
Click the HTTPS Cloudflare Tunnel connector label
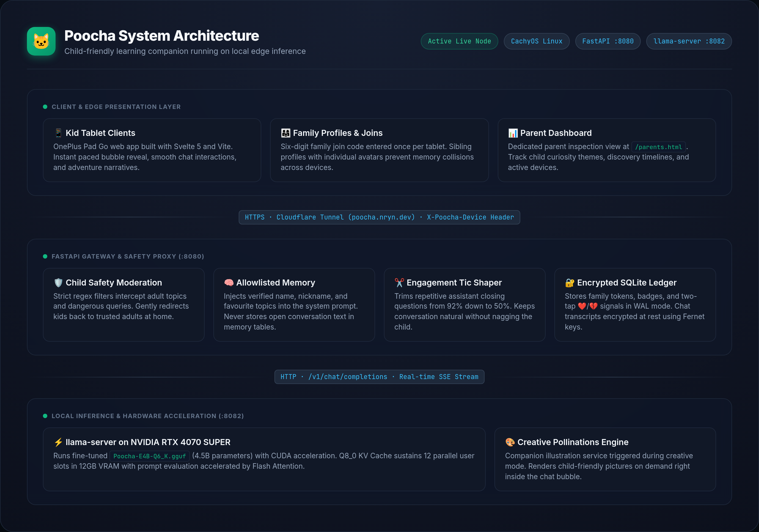click(379, 217)
